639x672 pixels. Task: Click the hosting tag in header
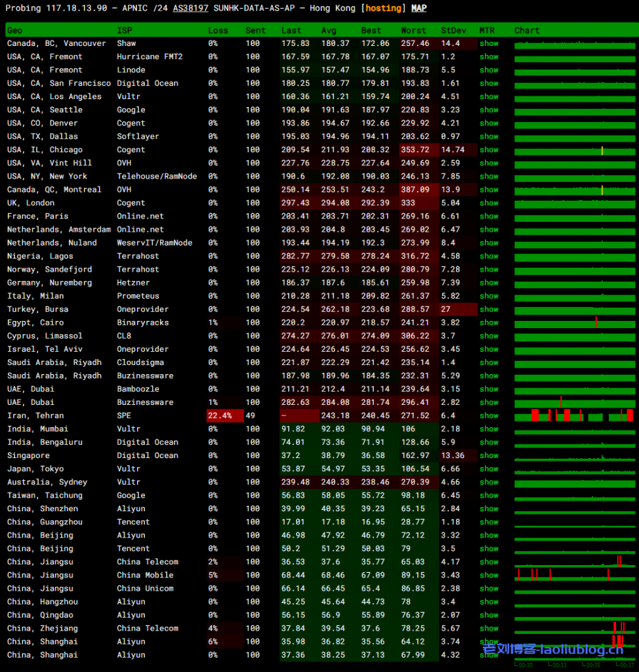[x=383, y=8]
